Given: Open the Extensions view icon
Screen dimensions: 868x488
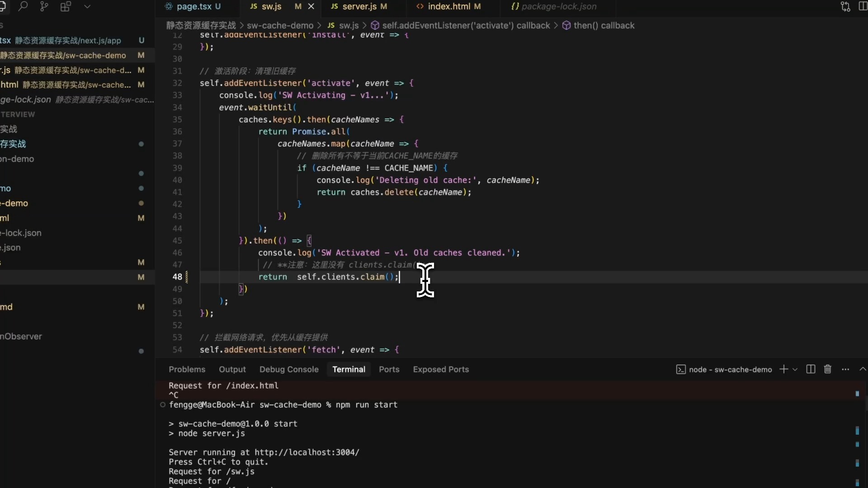Looking at the screenshot, I should 66,6.
